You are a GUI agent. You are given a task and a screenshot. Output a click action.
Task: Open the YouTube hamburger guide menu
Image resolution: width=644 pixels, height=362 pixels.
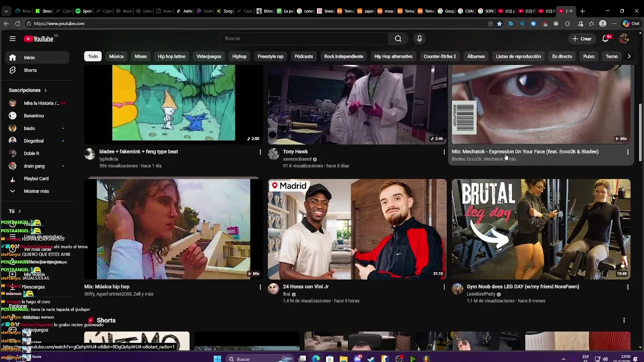(13, 39)
